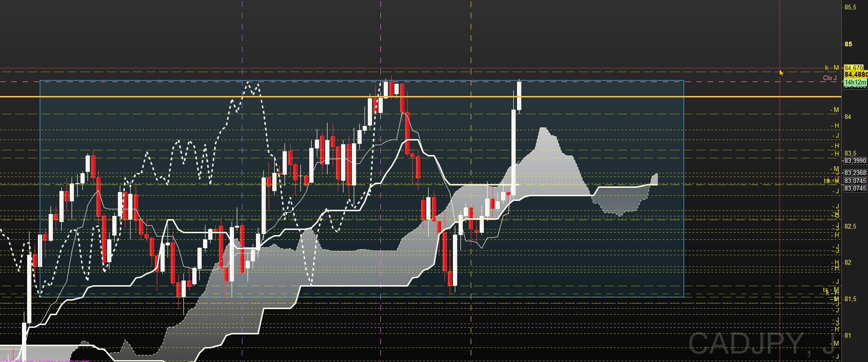Viewport: 868px width, 362px height.
Task: Click the 85,5 price axis label
Action: click(x=850, y=7)
